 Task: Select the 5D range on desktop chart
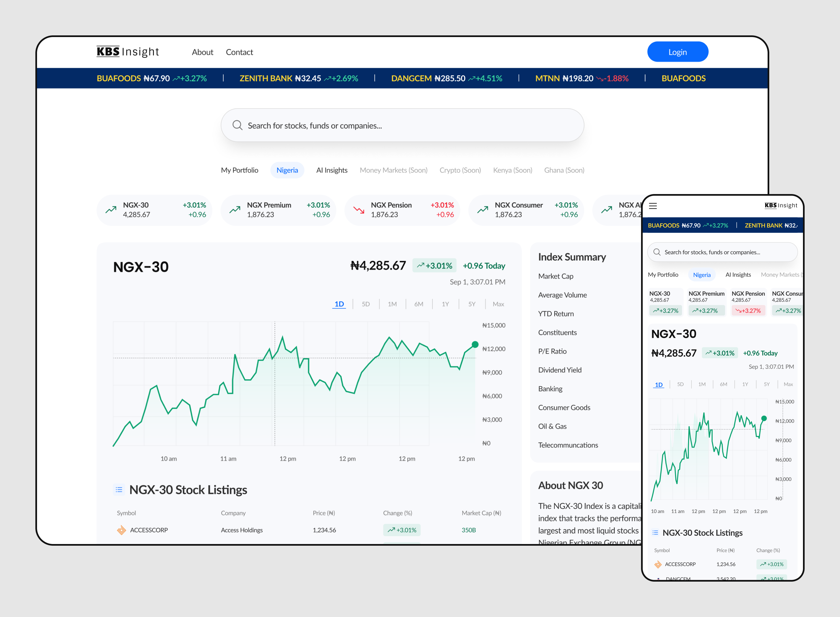coord(366,304)
